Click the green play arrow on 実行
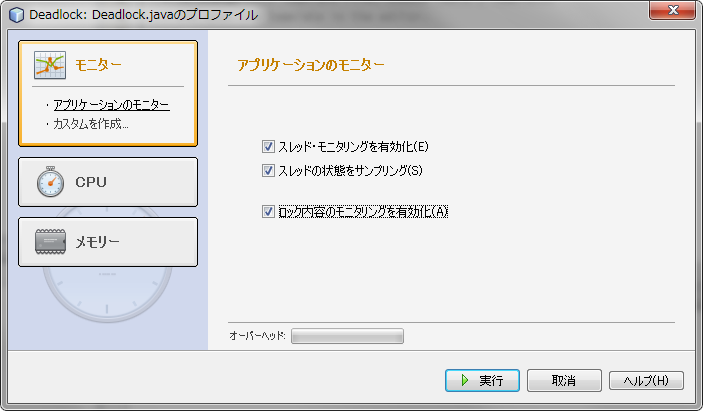Viewport: 703px width, 411px height. coord(465,381)
